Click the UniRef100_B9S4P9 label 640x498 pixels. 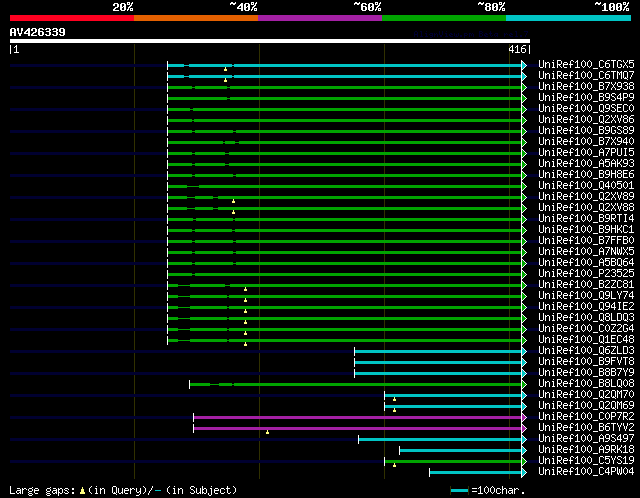pyautogui.click(x=586, y=98)
